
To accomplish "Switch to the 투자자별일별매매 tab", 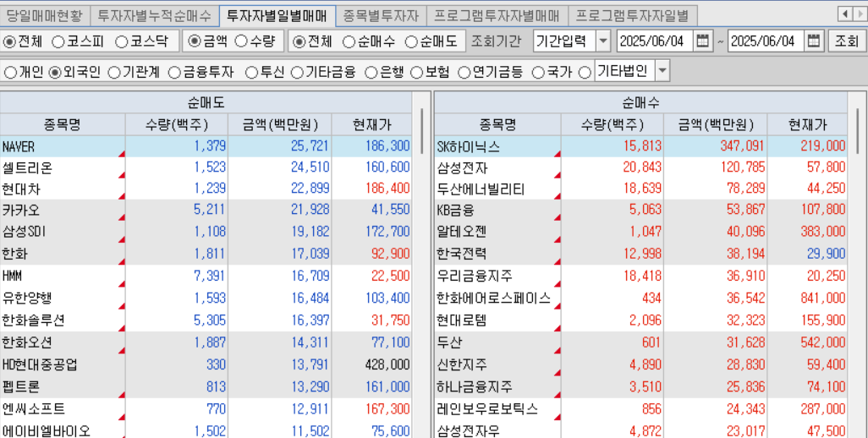I will 277,15.
